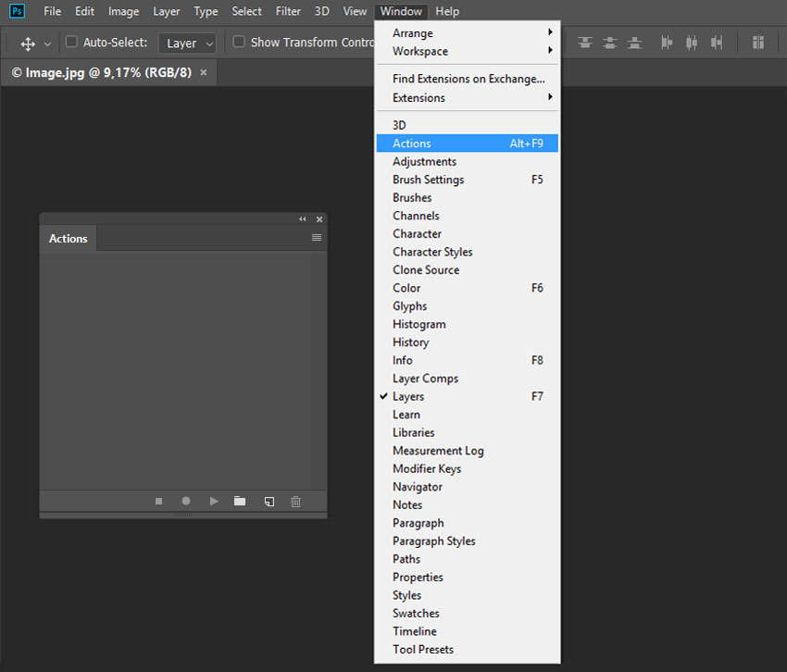Click the trash delete icon in Actions panel

pyautogui.click(x=295, y=502)
